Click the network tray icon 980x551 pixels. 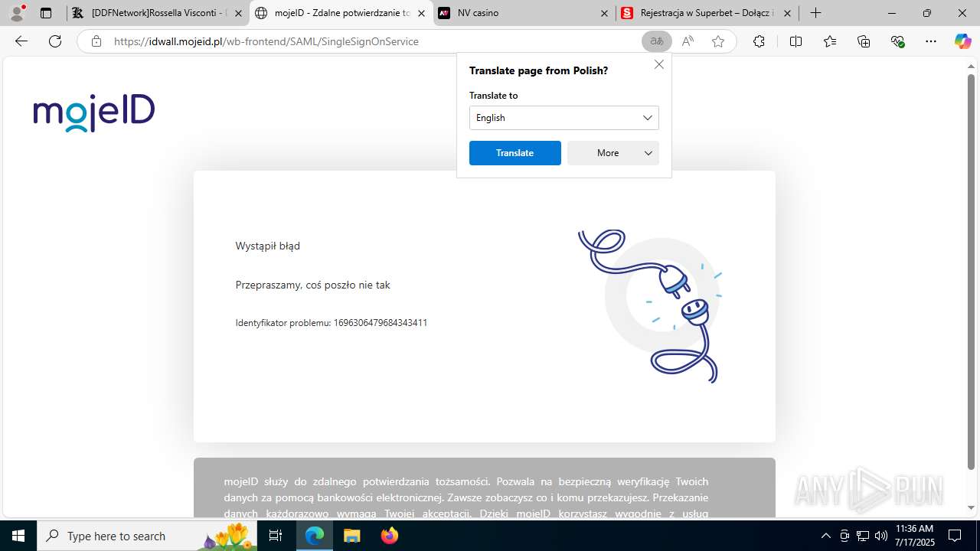pos(863,536)
